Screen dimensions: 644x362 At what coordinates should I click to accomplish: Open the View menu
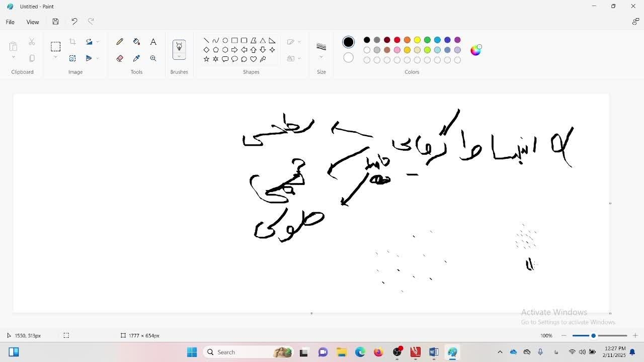[x=33, y=22]
